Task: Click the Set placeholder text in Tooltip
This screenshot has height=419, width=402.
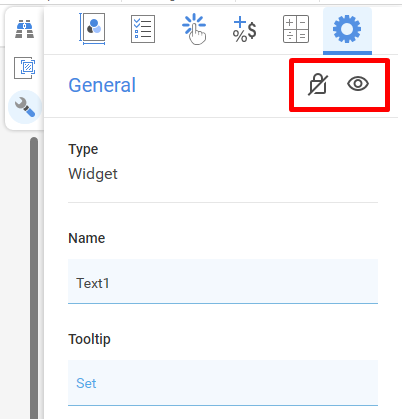Action: [x=86, y=383]
